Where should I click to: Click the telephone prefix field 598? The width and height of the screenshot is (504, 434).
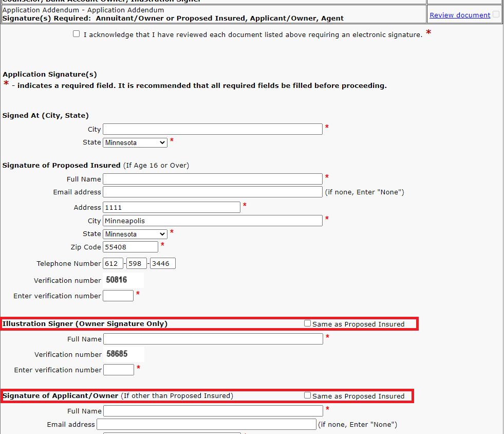tap(137, 263)
